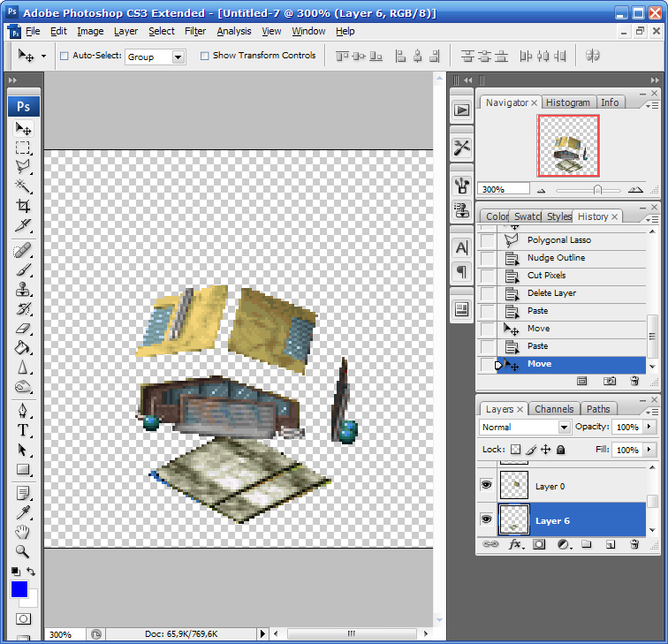Select the Sharpen tool
The height and width of the screenshot is (644, 668).
pyautogui.click(x=23, y=367)
